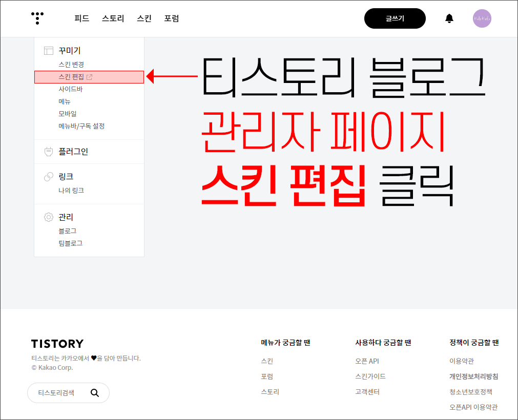Image resolution: width=518 pixels, height=420 pixels.
Task: Select 사이드바 under 꾸미기
Action: [71, 89]
